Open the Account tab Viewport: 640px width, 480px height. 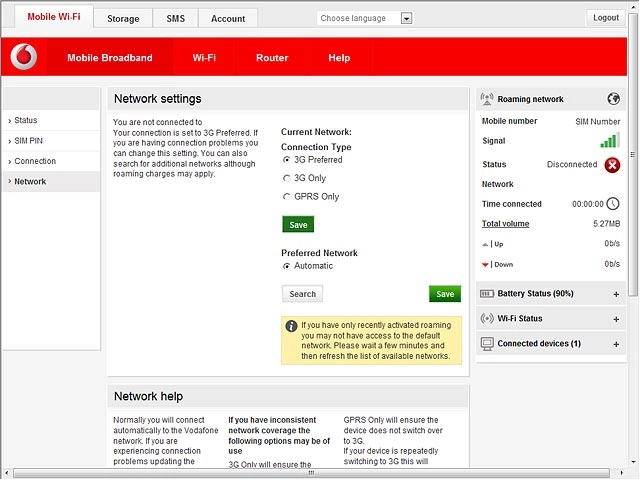[x=228, y=19]
